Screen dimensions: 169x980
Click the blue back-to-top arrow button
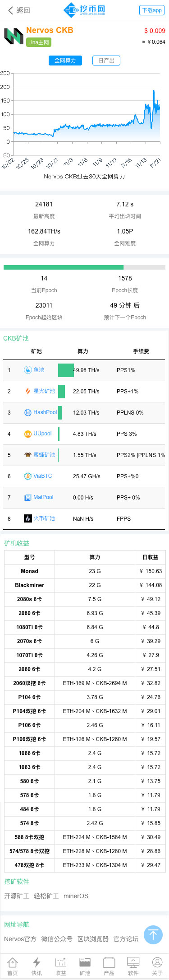pos(153,934)
